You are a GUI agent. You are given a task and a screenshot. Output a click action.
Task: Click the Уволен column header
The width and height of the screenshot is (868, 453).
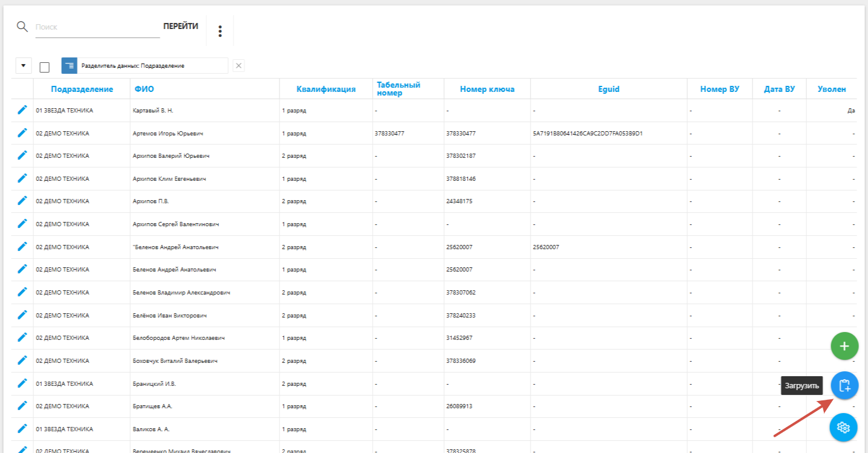point(830,90)
